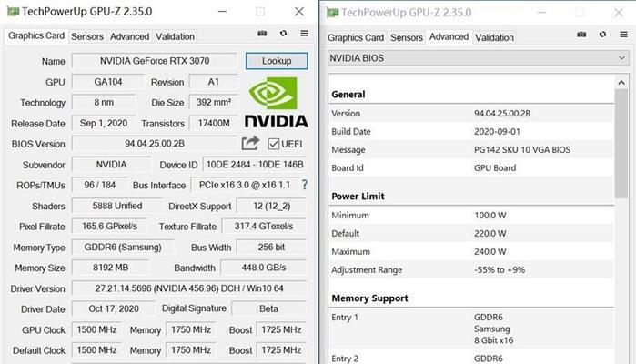Viewport: 636px width, 364px height.
Task: Click the Transistors field 17400M
Action: 213,123
